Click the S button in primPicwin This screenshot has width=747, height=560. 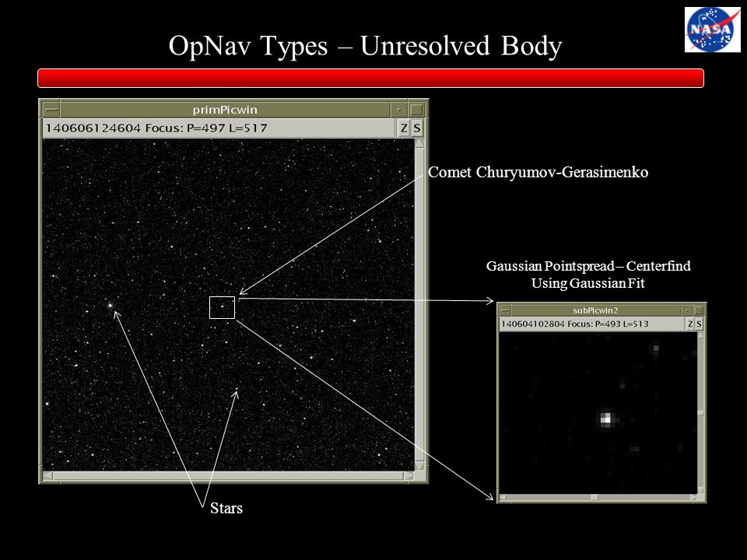pyautogui.click(x=417, y=128)
